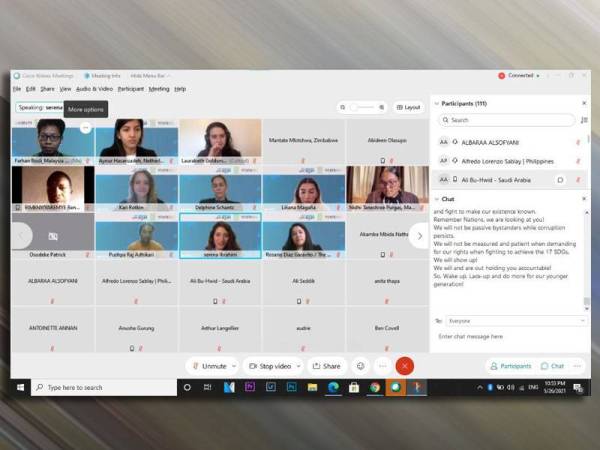Screen dimensions: 600x450
Task: Click the participants Search field
Action: pyautogui.click(x=505, y=120)
